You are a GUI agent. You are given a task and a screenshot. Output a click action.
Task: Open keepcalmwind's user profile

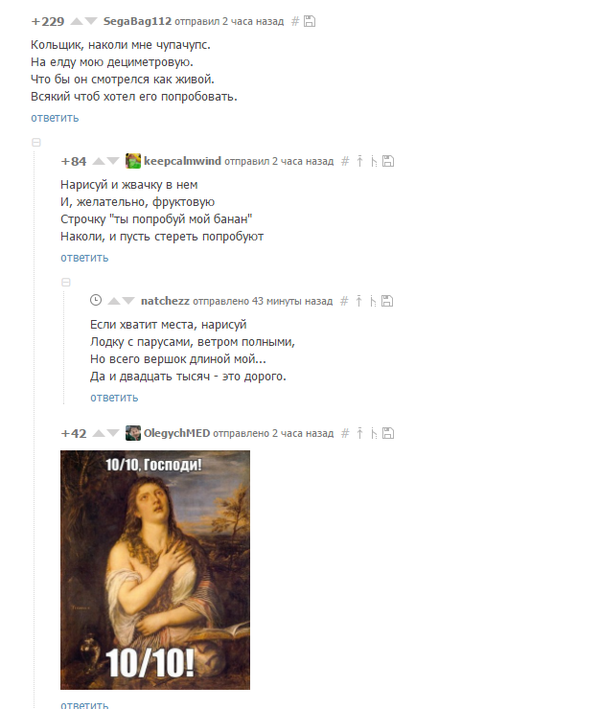pos(183,161)
